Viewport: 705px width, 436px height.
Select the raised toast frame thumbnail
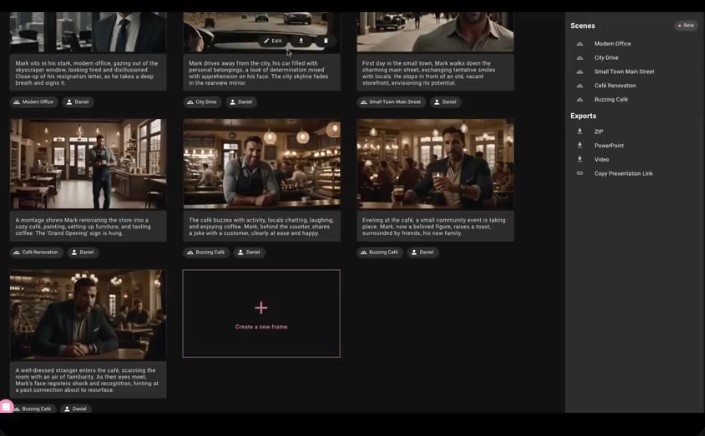[435, 164]
